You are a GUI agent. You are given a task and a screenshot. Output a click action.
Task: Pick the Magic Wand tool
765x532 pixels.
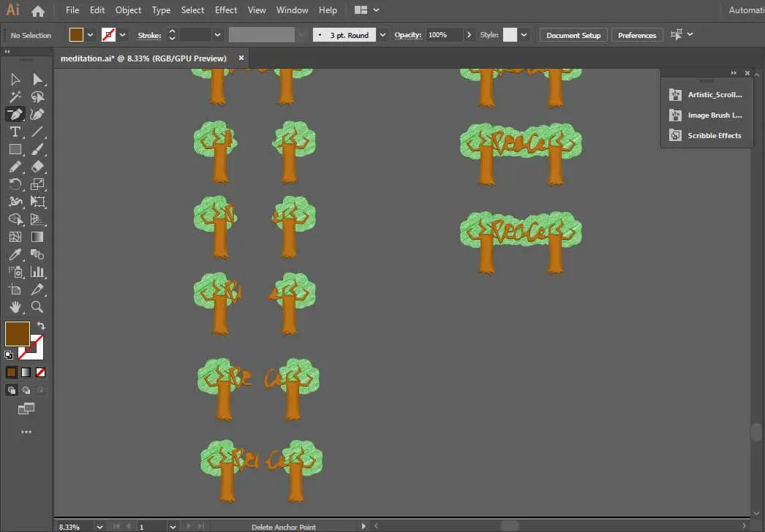pos(15,96)
